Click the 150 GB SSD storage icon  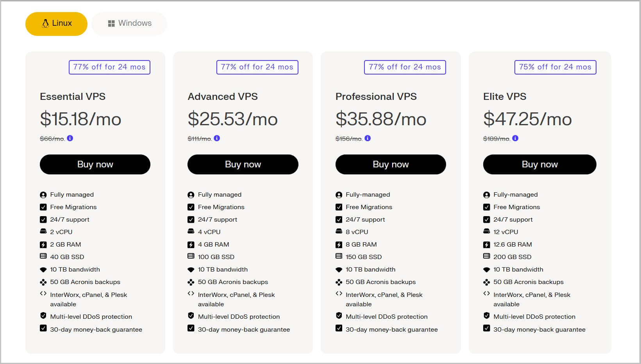point(339,256)
